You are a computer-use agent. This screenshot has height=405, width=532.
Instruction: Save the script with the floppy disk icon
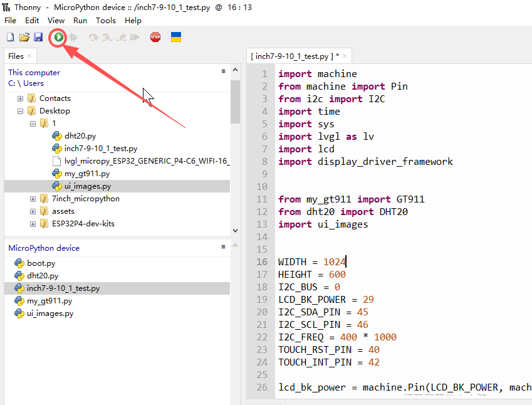(x=38, y=37)
